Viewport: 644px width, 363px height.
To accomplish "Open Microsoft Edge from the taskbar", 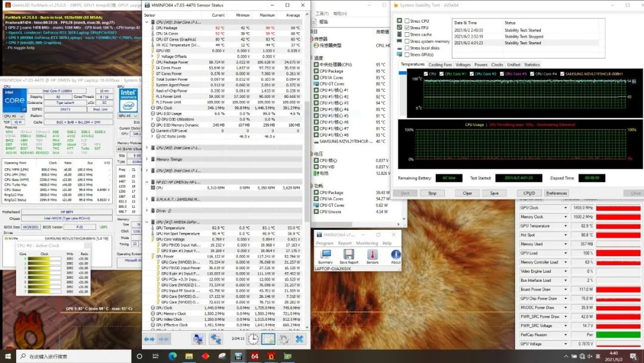I will pyautogui.click(x=173, y=356).
